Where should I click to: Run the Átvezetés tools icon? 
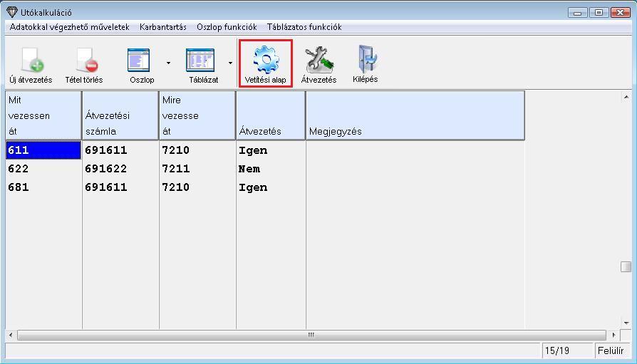tap(318, 61)
